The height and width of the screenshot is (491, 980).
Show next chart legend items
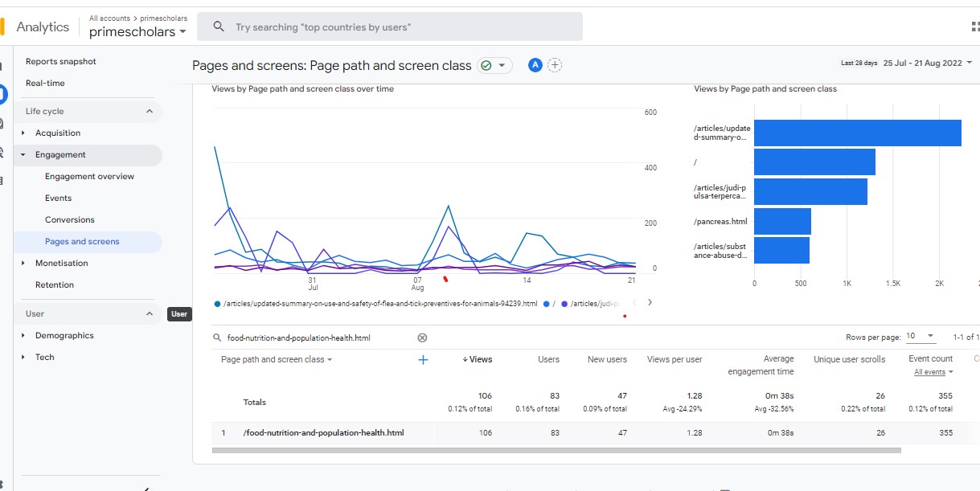tap(650, 303)
